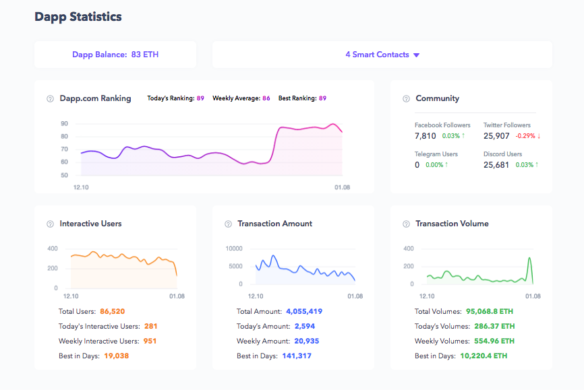Click help icon next to Transaction Amount
This screenshot has height=392, width=584.
pyautogui.click(x=228, y=224)
